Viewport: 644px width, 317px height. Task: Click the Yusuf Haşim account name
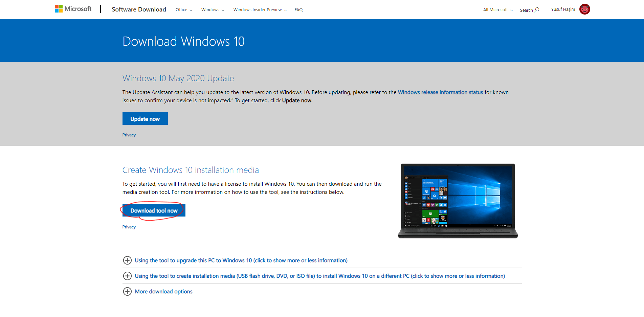click(563, 9)
